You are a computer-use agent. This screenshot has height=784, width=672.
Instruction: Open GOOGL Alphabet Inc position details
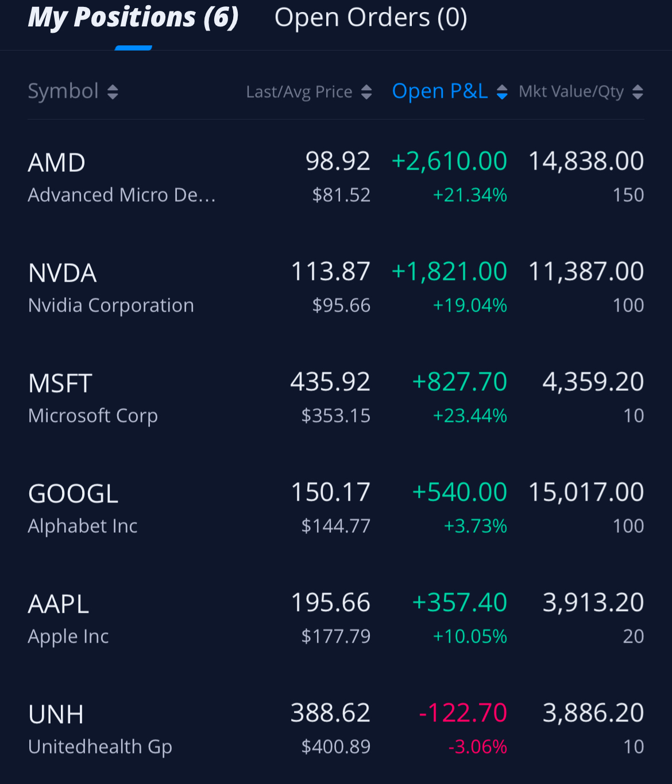click(x=336, y=508)
